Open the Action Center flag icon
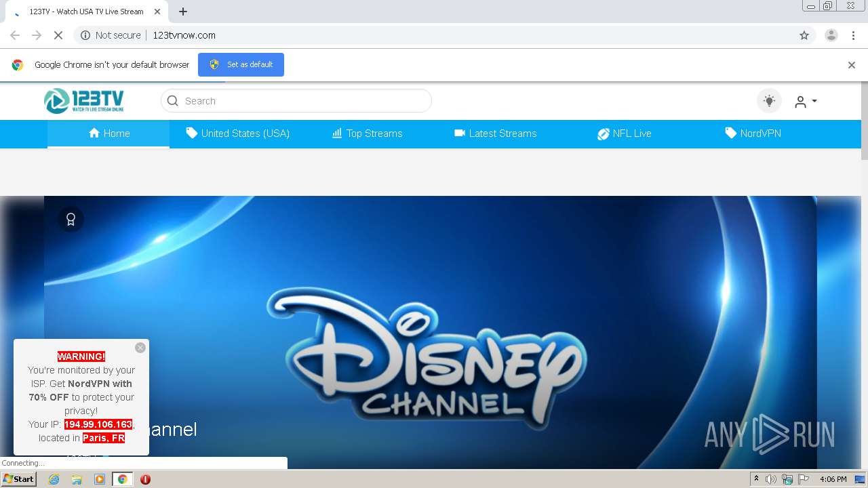 tap(803, 479)
